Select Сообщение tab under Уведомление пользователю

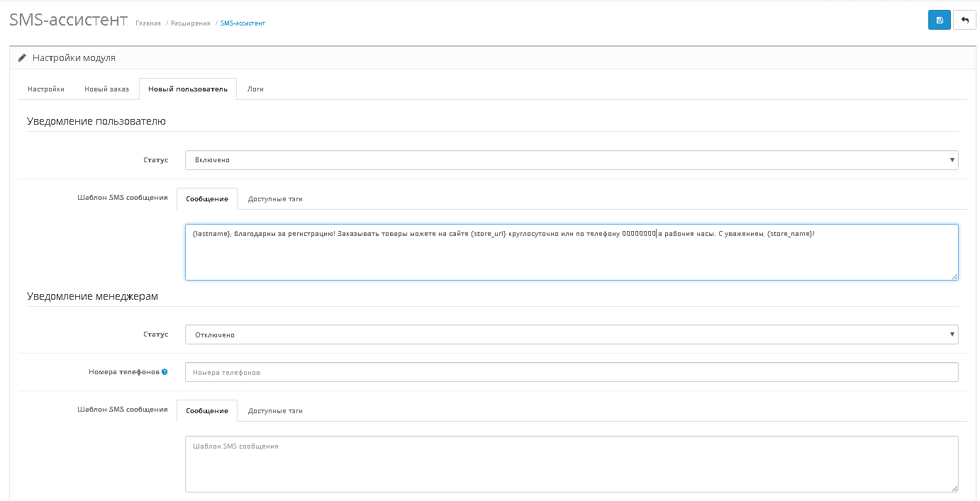pyautogui.click(x=207, y=199)
